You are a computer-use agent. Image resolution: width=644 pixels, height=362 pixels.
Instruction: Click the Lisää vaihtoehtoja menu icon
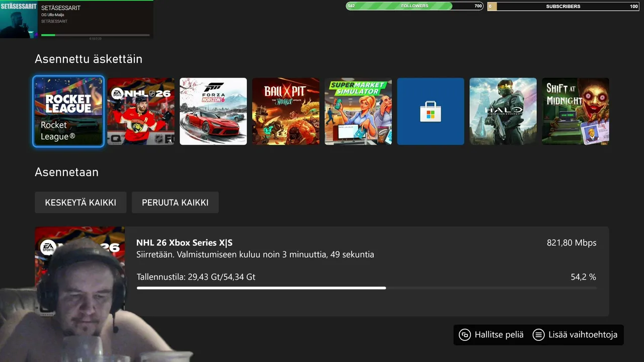tap(538, 335)
